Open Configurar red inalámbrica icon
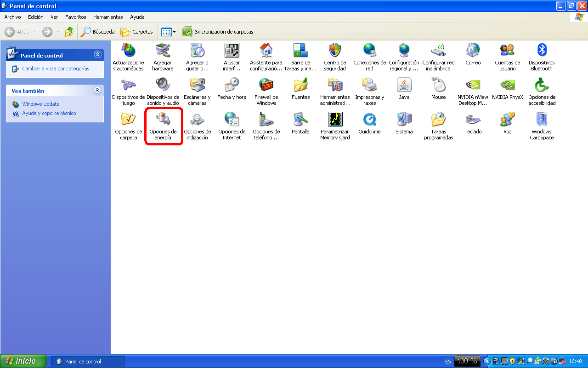This screenshot has width=588, height=368. click(x=439, y=57)
